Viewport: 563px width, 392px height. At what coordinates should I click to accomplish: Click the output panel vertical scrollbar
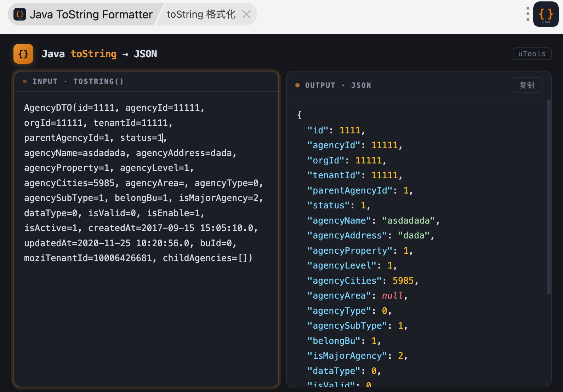[x=549, y=197]
